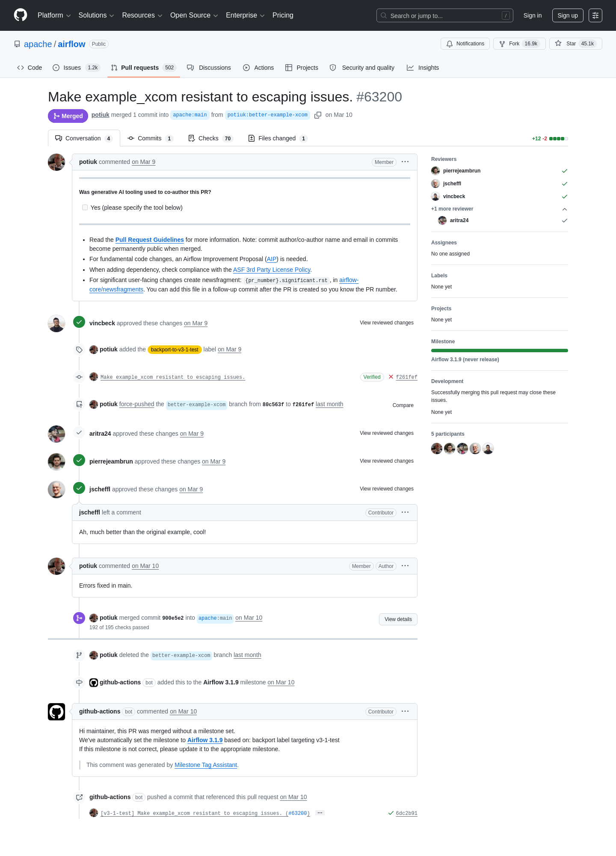Image resolution: width=616 pixels, height=856 pixels.
Task: Focus the Search or jump to field
Action: click(445, 15)
